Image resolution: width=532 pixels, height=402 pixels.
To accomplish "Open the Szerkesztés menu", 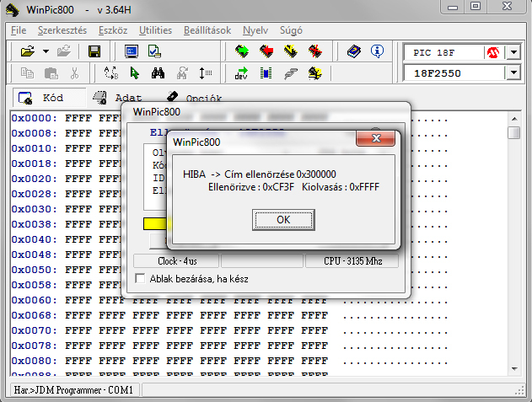I will point(62,30).
